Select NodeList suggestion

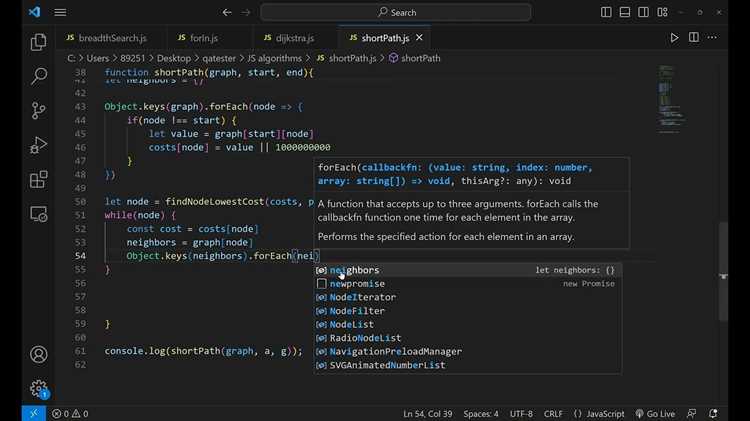(x=468, y=324)
